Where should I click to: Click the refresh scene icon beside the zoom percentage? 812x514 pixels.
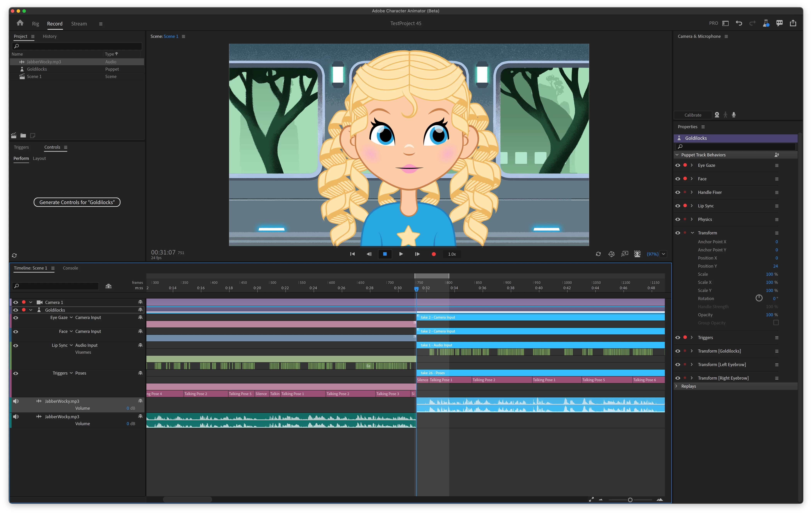click(x=598, y=254)
